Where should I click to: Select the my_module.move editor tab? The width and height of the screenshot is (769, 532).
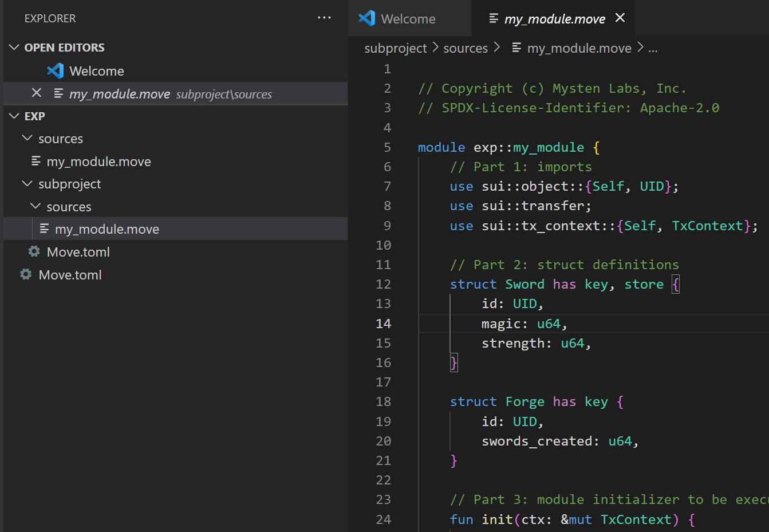pyautogui.click(x=553, y=18)
